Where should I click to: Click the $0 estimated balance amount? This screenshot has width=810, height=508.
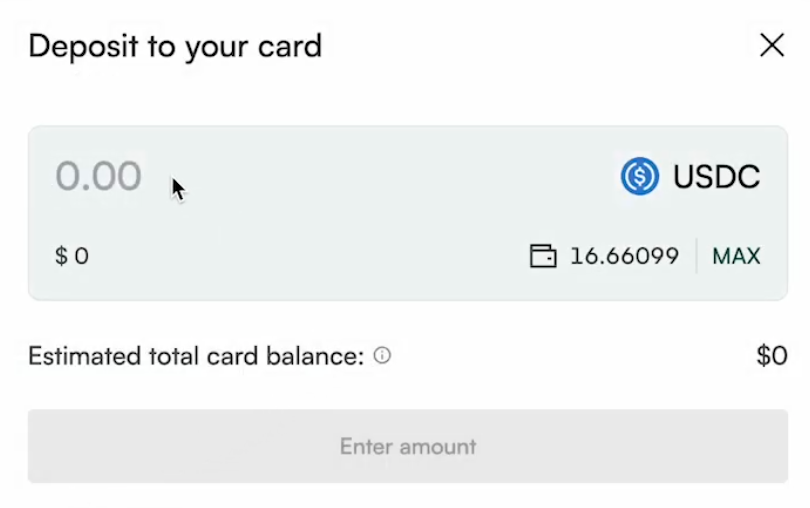pyautogui.click(x=772, y=356)
